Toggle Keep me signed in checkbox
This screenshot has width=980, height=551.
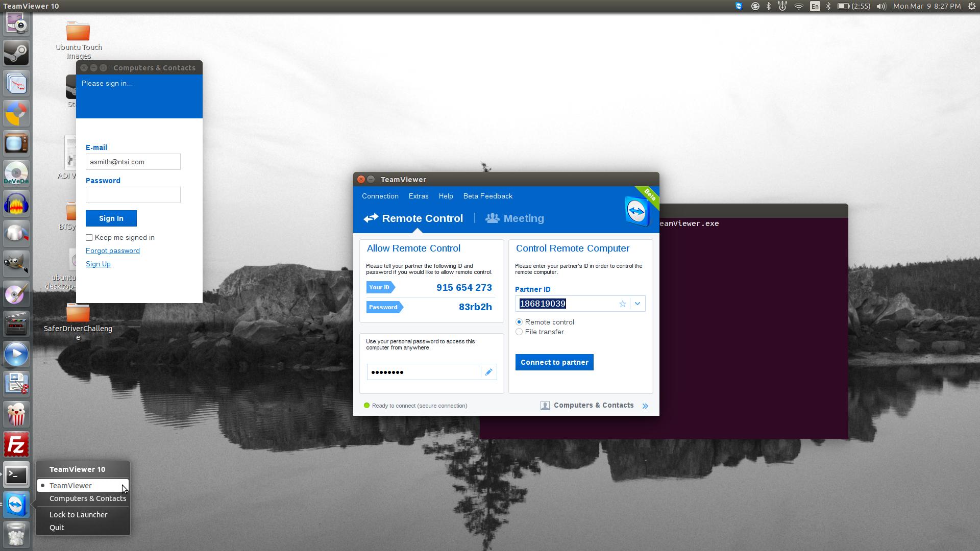89,237
